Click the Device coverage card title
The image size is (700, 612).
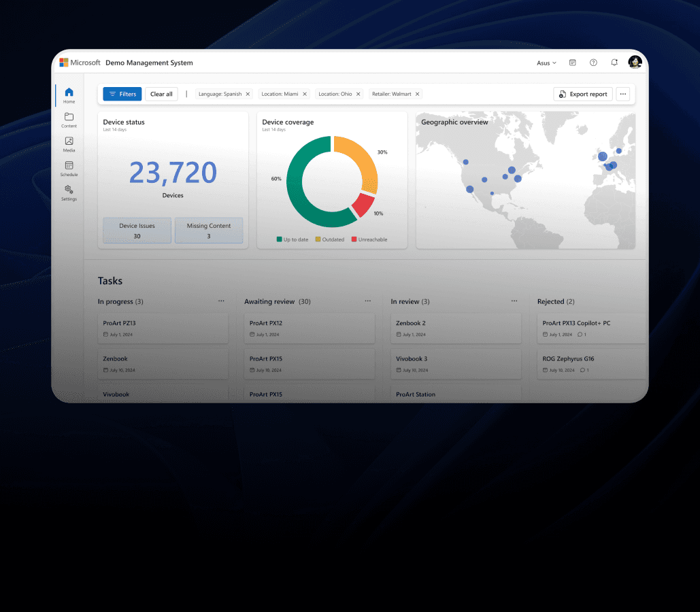tap(288, 122)
